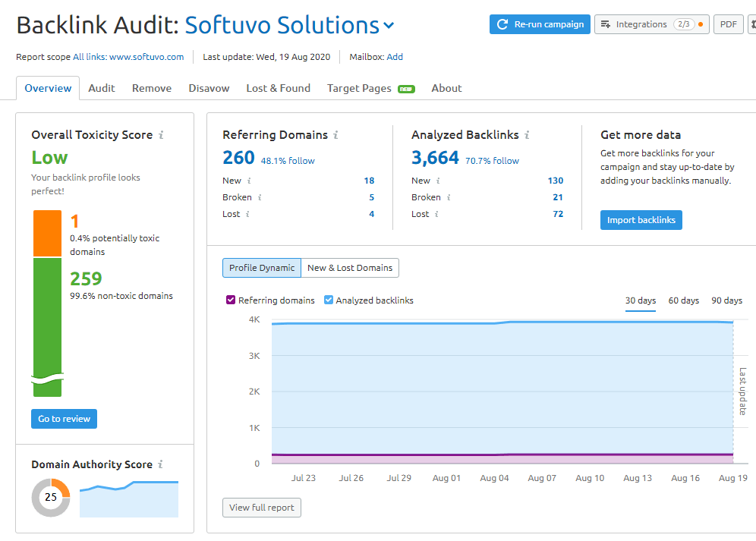Open the Audit tab
The height and width of the screenshot is (541, 756).
[101, 88]
